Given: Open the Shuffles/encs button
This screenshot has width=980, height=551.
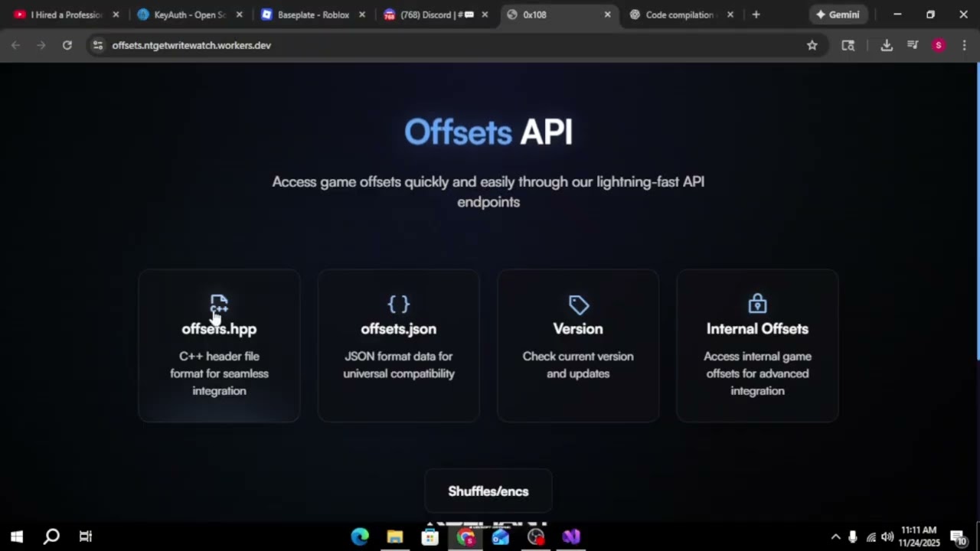Looking at the screenshot, I should tap(488, 491).
